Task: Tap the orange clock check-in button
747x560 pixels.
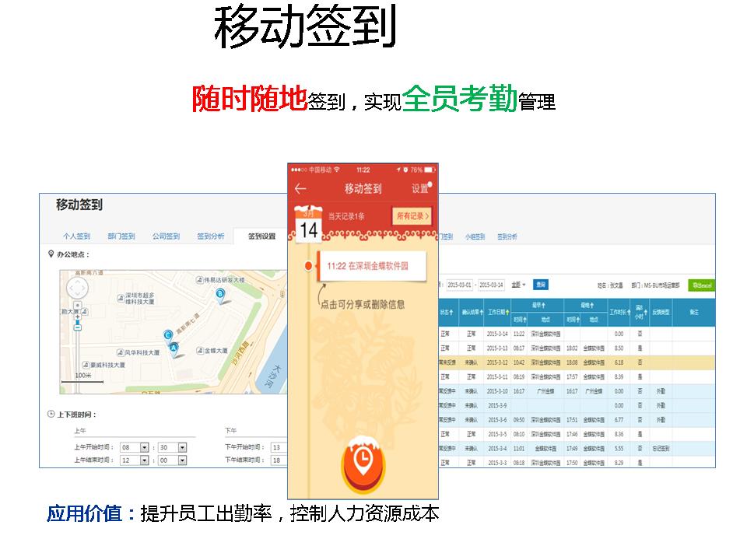Action: pos(363,465)
